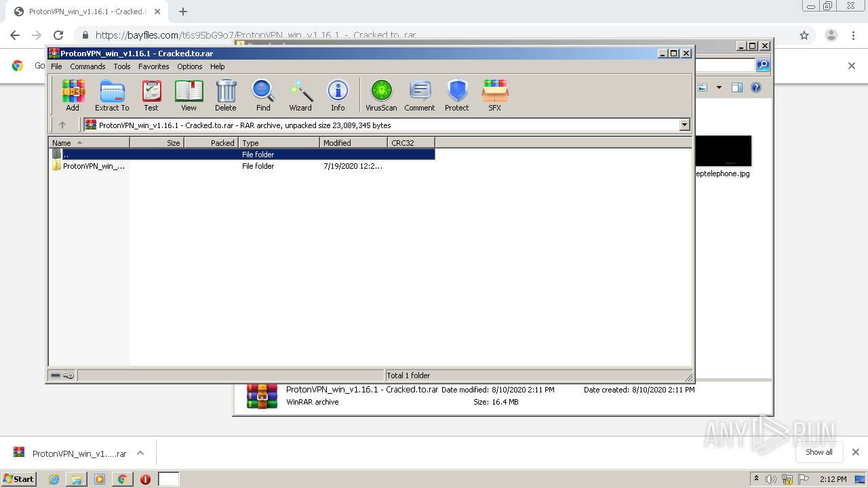Open the Wizard wand icon
The height and width of the screenshot is (488, 868).
300,95
